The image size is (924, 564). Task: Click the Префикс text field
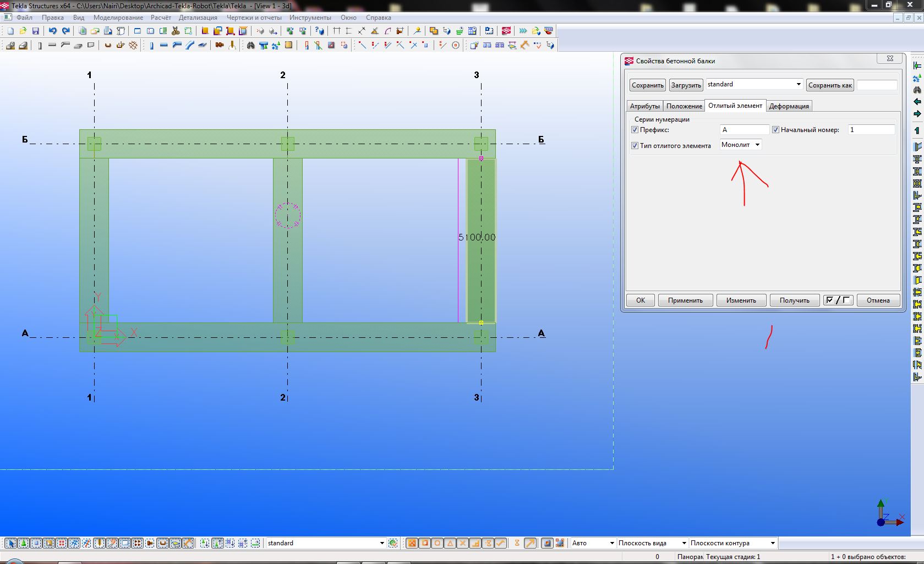(744, 130)
